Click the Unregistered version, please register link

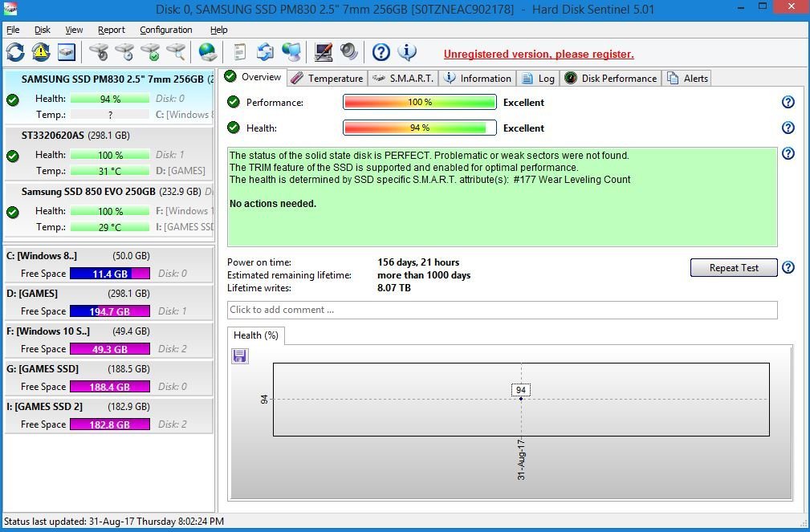pyautogui.click(x=539, y=55)
